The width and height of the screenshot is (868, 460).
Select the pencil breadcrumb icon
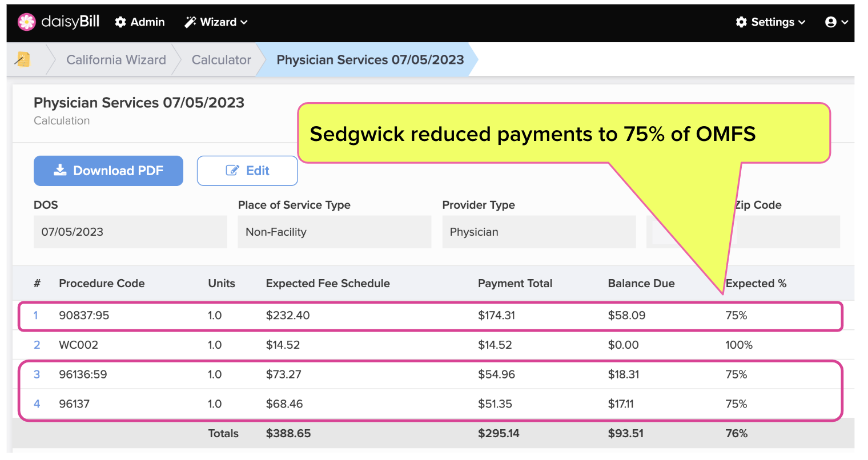(22, 59)
